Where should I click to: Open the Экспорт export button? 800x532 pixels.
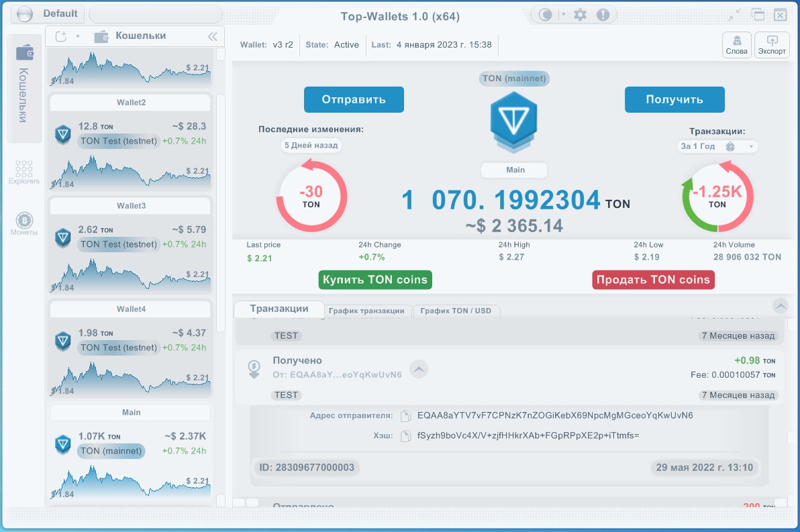pos(772,45)
